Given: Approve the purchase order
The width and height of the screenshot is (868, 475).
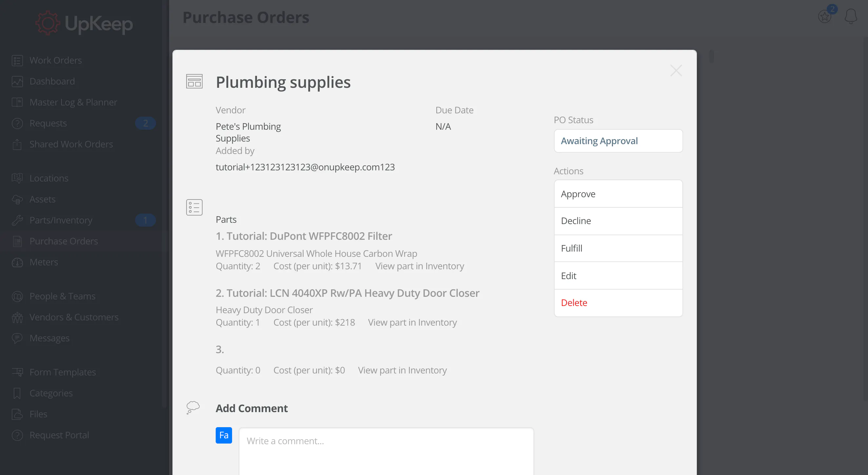Looking at the screenshot, I should tap(618, 194).
